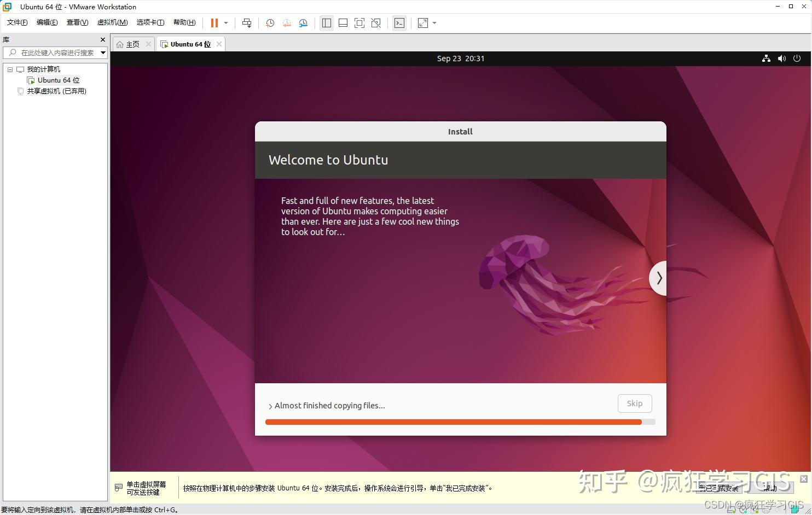The width and height of the screenshot is (812, 515).
Task: Switch to the 主页 tab
Action: click(x=132, y=44)
